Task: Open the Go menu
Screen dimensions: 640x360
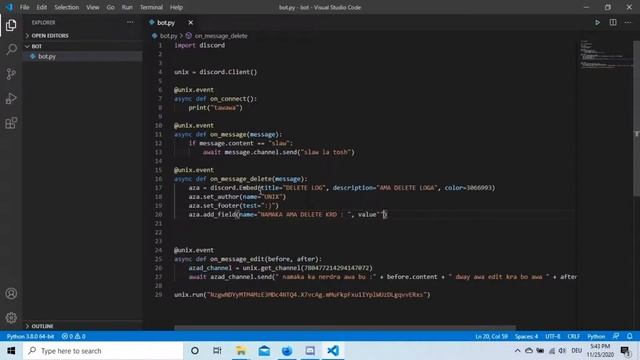Action: tap(111, 7)
